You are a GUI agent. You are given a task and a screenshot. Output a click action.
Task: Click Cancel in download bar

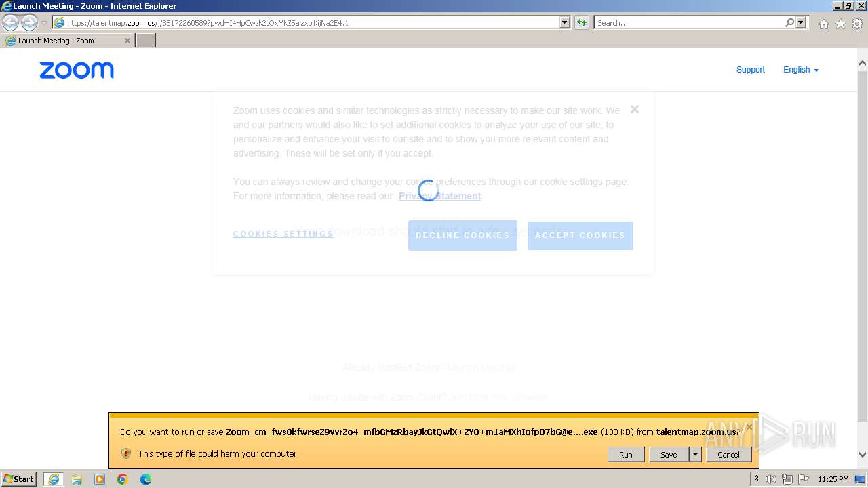[729, 455]
